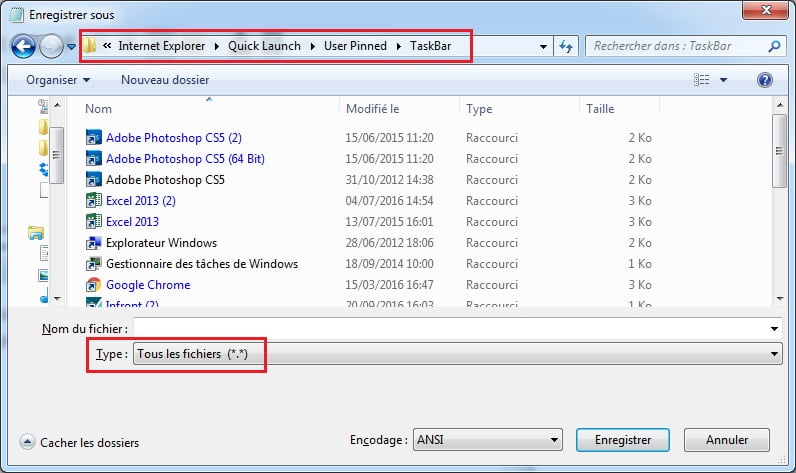
Task: Click the refresh button next to address bar
Action: pos(566,47)
